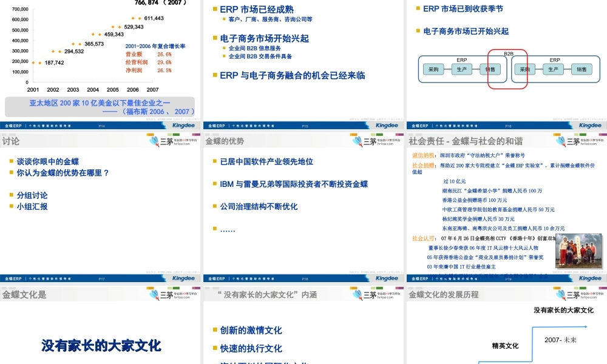Image resolution: width=607 pixels, height=364 pixels.
Task: Click the bullet 分组讨论
Action: [x=32, y=195]
